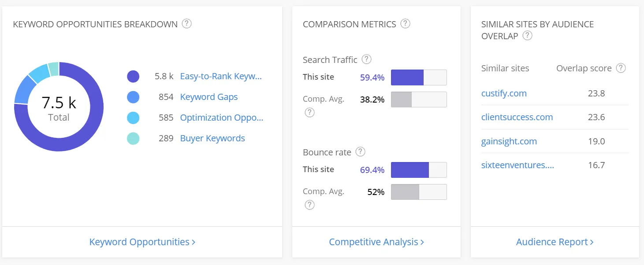Click help icon beside Keyword Opportunities Breakdown title
The image size is (644, 265).
[187, 24]
